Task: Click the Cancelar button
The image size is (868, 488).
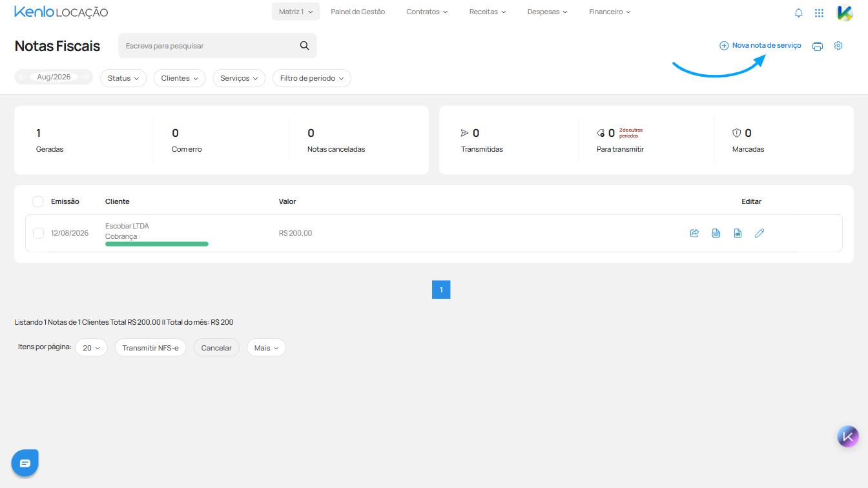Action: [216, 348]
